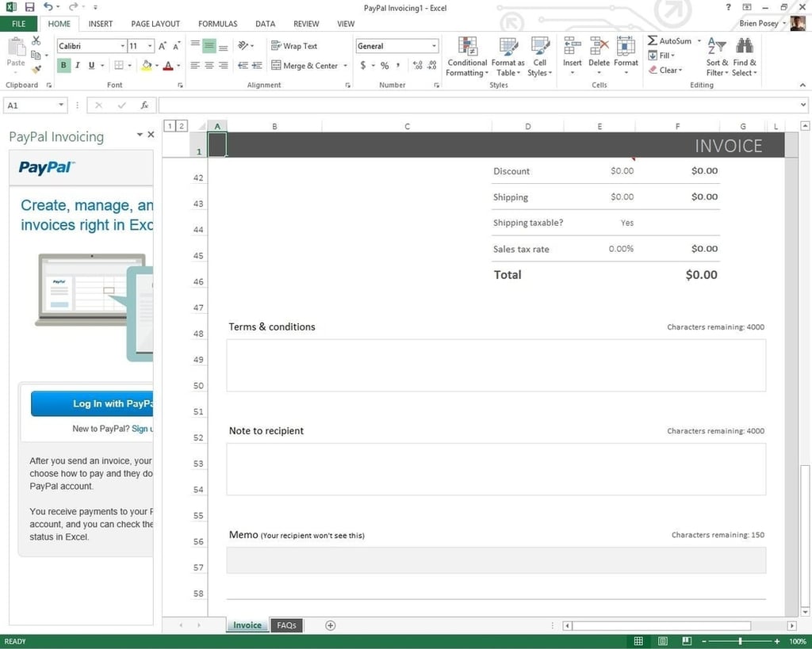This screenshot has height=649, width=812.
Task: Click the Increase Indent icon
Action: tap(257, 65)
